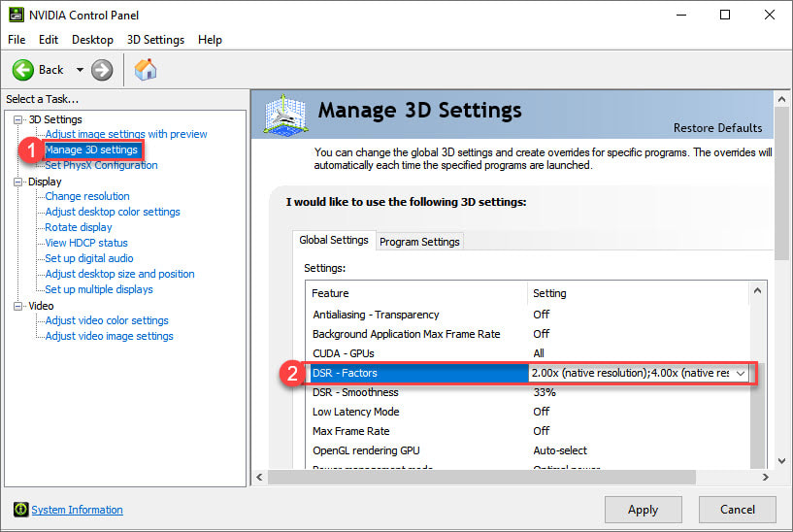Image resolution: width=793 pixels, height=532 pixels.
Task: Click the Apply button
Action: point(643,510)
